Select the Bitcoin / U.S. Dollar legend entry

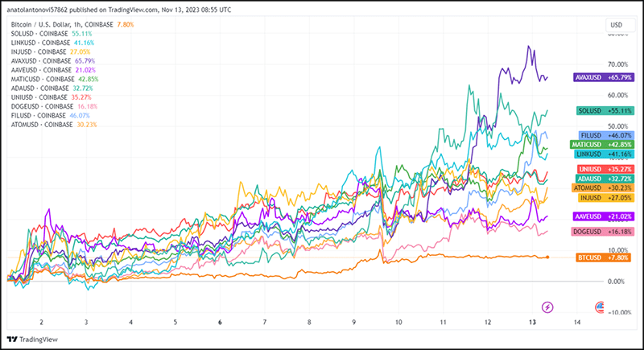click(x=72, y=25)
